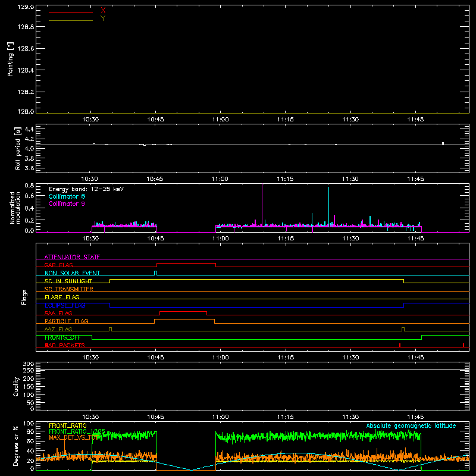Click the PARTICLE_FLAG label
Viewport: 476px width, 476px height.
tap(67, 321)
